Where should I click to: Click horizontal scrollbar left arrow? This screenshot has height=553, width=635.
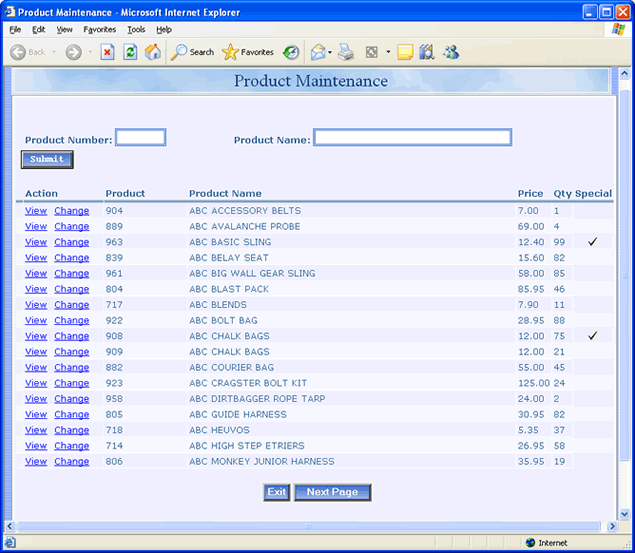point(10,526)
